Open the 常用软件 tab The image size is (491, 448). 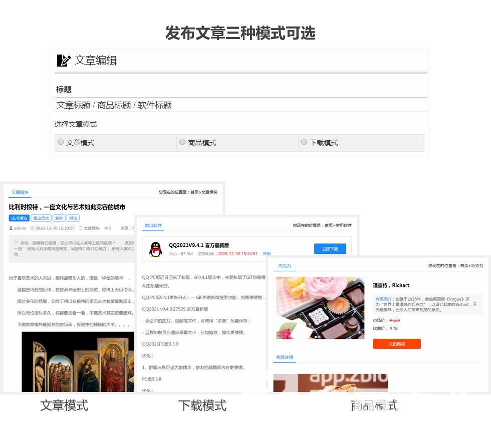pos(153,225)
